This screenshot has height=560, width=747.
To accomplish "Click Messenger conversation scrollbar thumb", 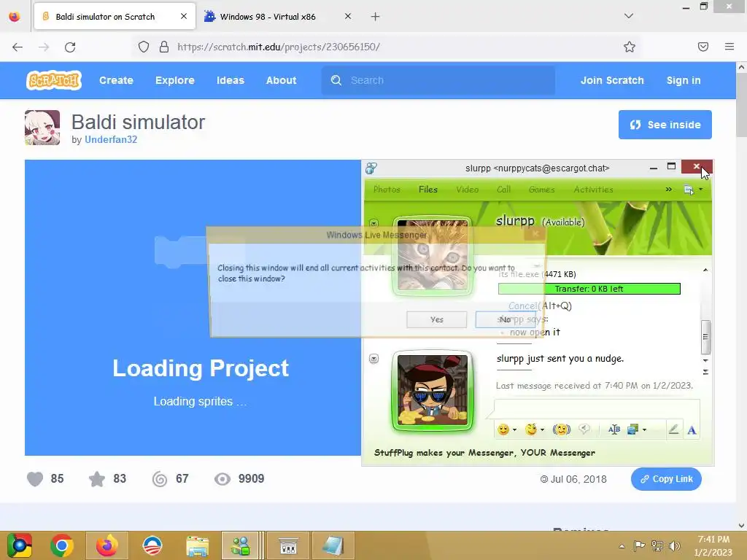I will click(706, 337).
